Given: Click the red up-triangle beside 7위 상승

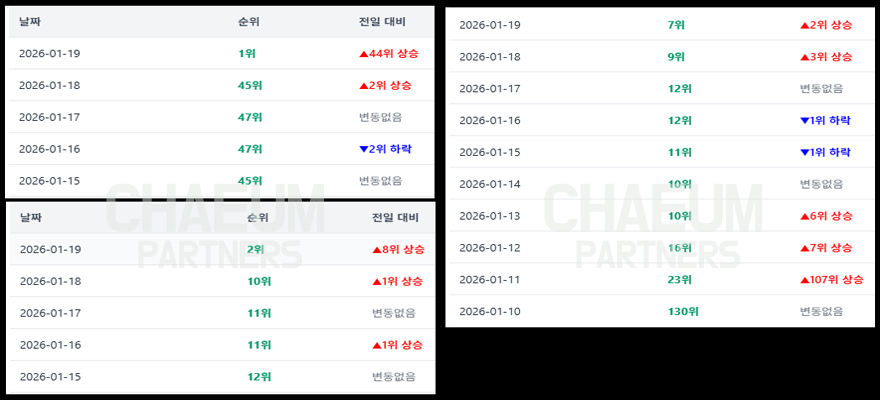Looking at the screenshot, I should coord(805,248).
